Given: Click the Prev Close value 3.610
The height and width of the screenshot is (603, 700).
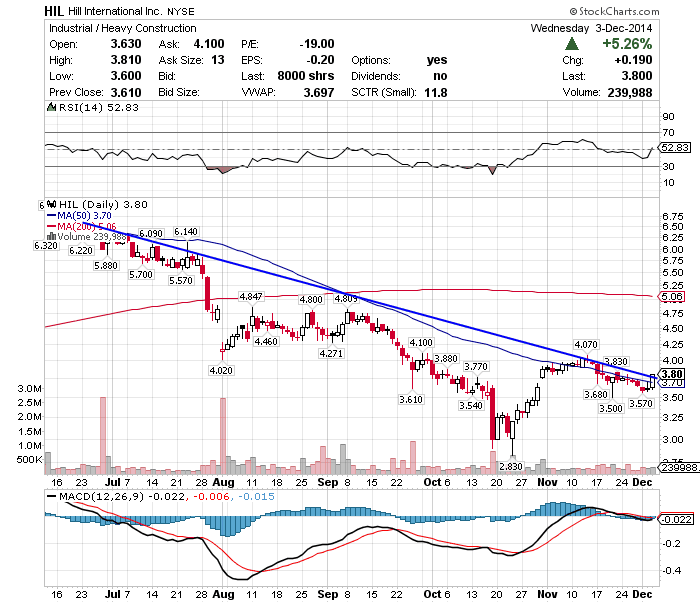Looking at the screenshot, I should (x=126, y=92).
